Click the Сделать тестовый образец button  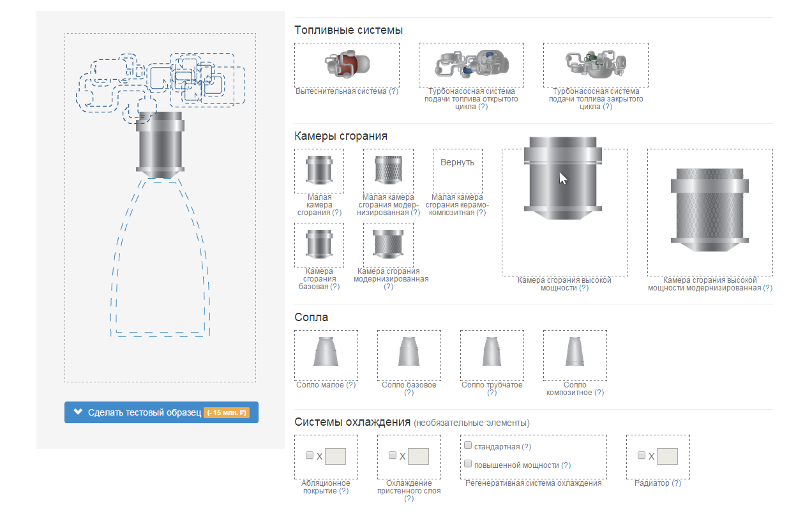162,412
